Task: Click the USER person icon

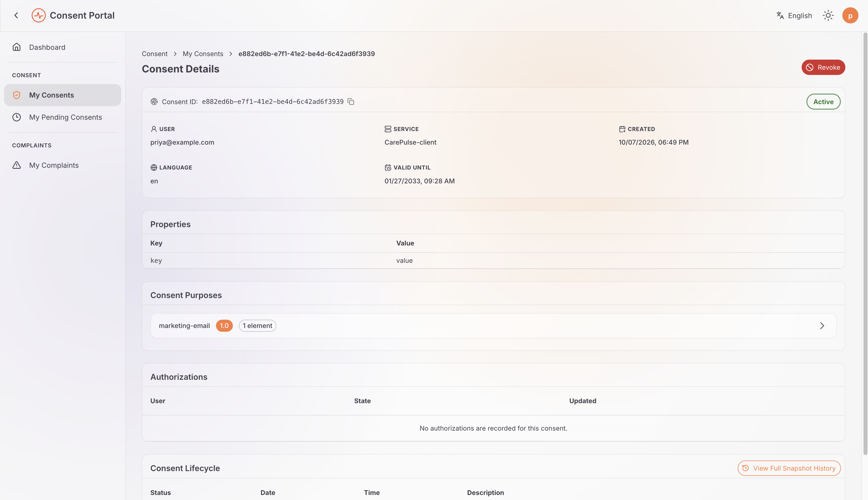Action: click(154, 129)
